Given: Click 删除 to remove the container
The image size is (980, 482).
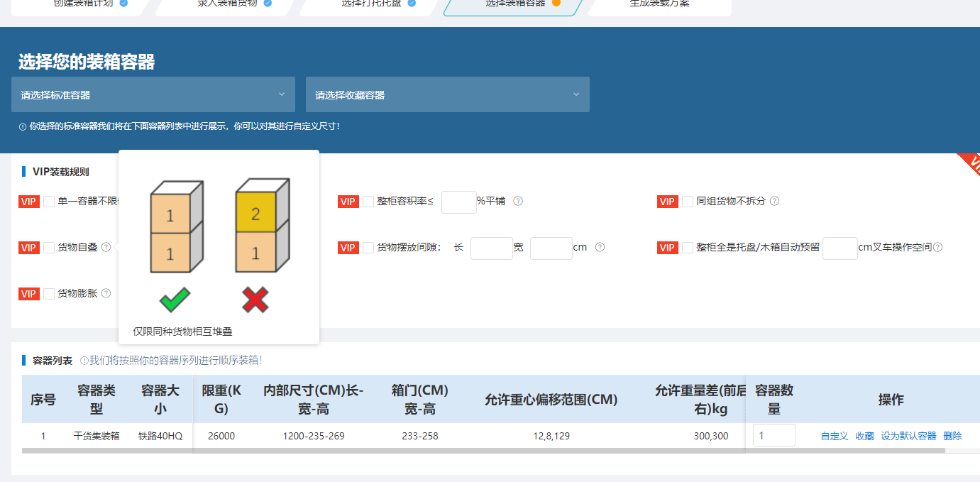Looking at the screenshot, I should 952,436.
